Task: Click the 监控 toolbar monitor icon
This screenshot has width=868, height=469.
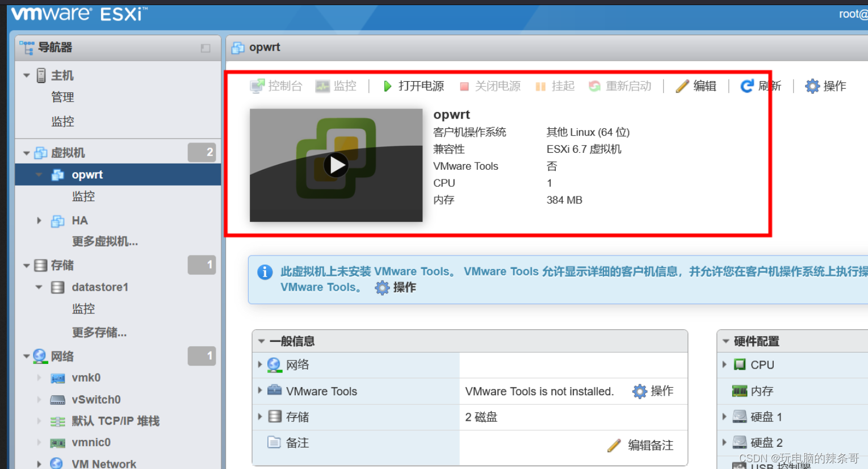Action: (323, 86)
